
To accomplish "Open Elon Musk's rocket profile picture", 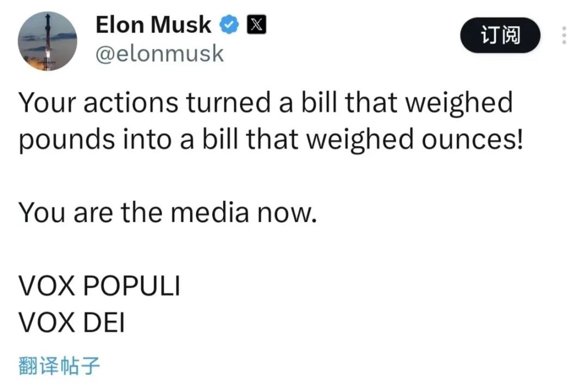I will 47,41.
